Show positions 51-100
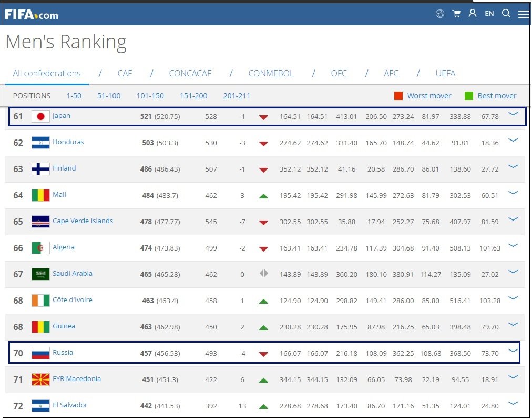Screen dimensions: 532x420 [109, 96]
